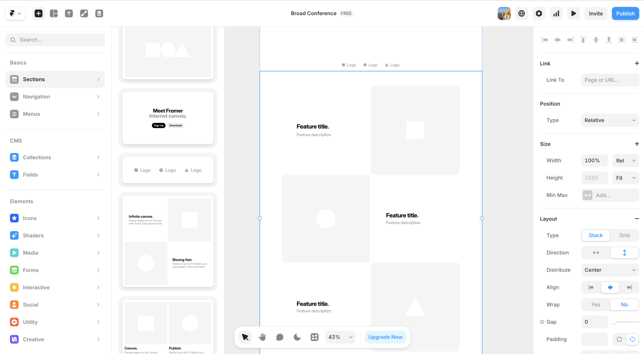This screenshot has width=644, height=354.
Task: Open Height unit Fit dropdown
Action: pyautogui.click(x=626, y=178)
